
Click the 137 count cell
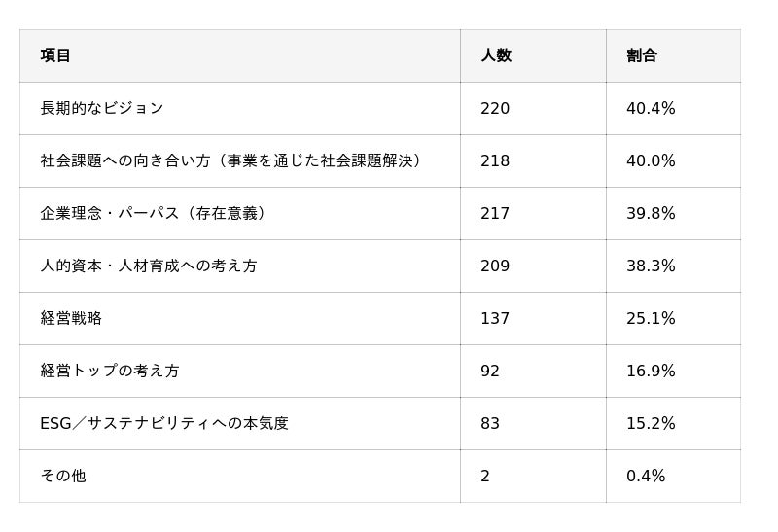pyautogui.click(x=494, y=318)
